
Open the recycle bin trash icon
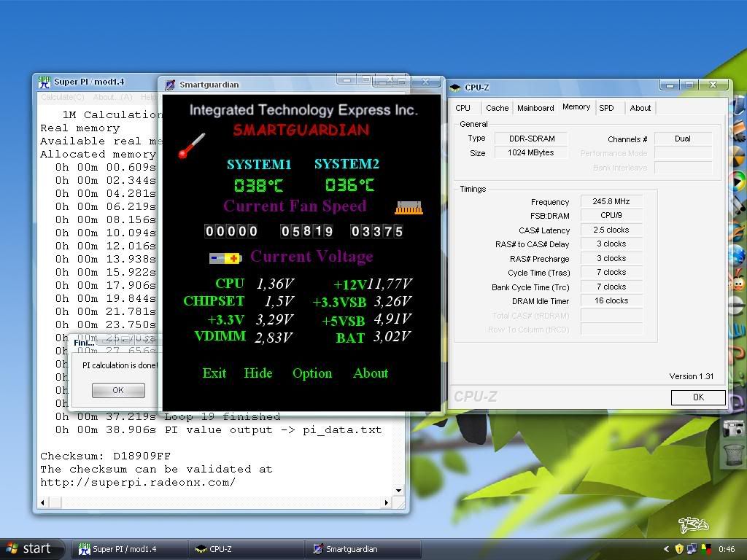click(x=734, y=454)
